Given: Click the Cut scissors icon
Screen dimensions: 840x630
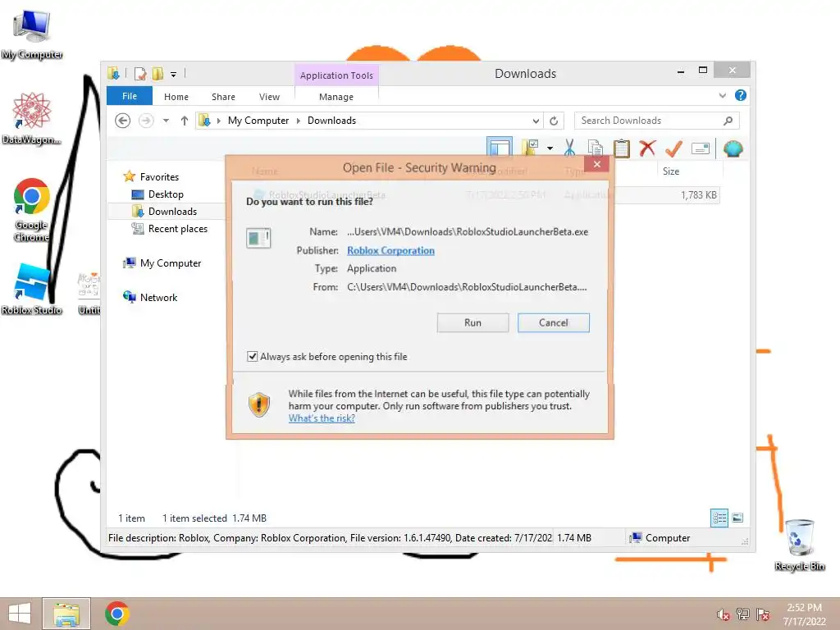Looking at the screenshot, I should point(569,148).
